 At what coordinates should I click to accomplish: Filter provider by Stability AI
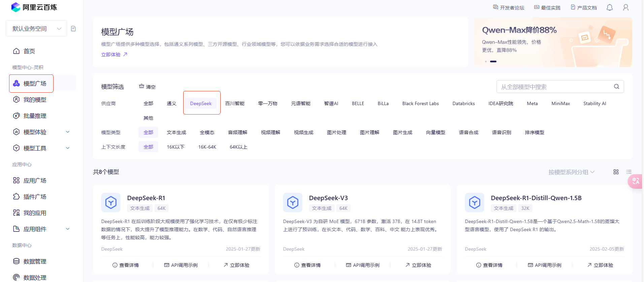(x=594, y=103)
